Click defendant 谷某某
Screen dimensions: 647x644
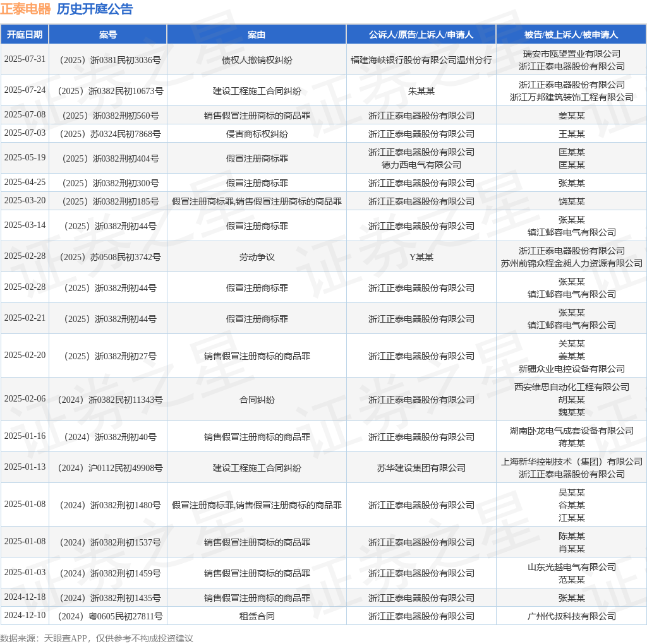(x=571, y=506)
